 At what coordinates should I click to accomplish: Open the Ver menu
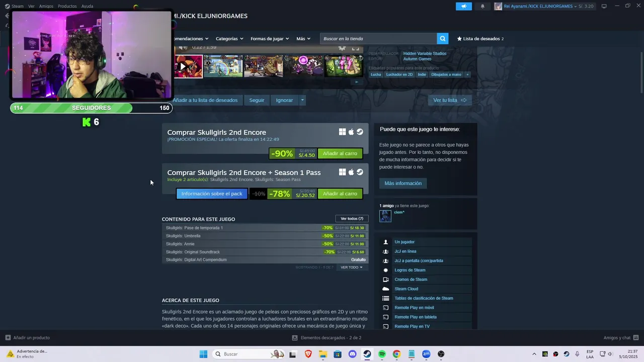pyautogui.click(x=32, y=6)
